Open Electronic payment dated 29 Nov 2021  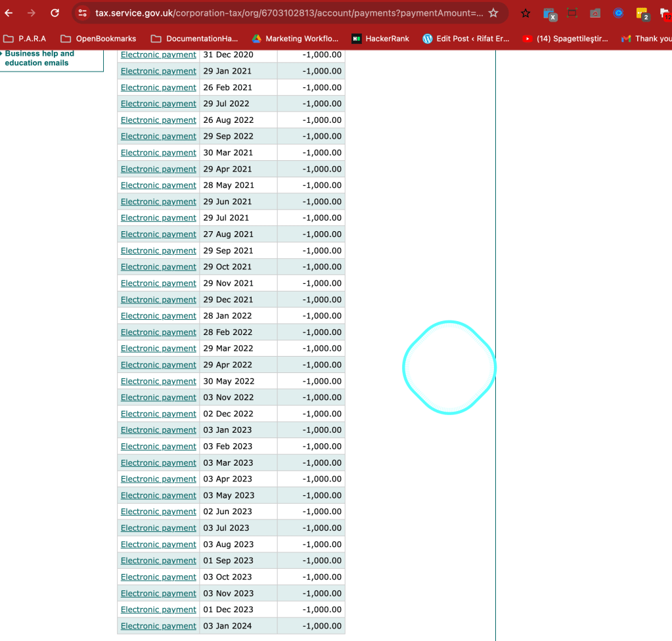coord(158,283)
